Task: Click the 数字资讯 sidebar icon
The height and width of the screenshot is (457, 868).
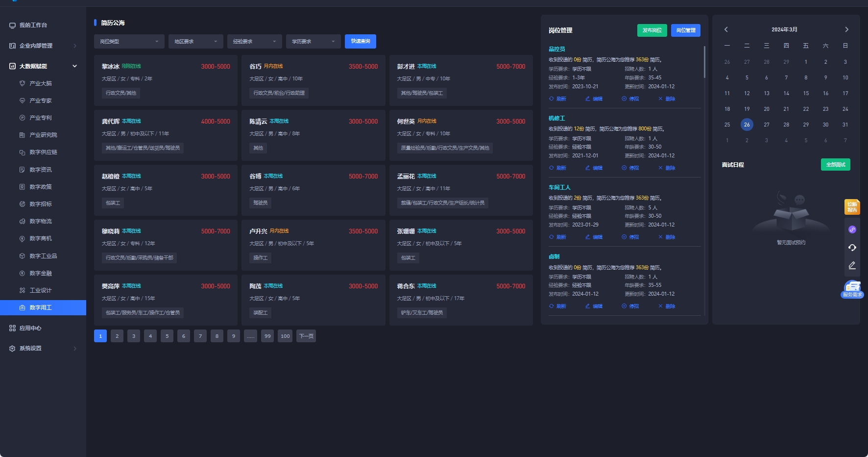Action: [22, 170]
